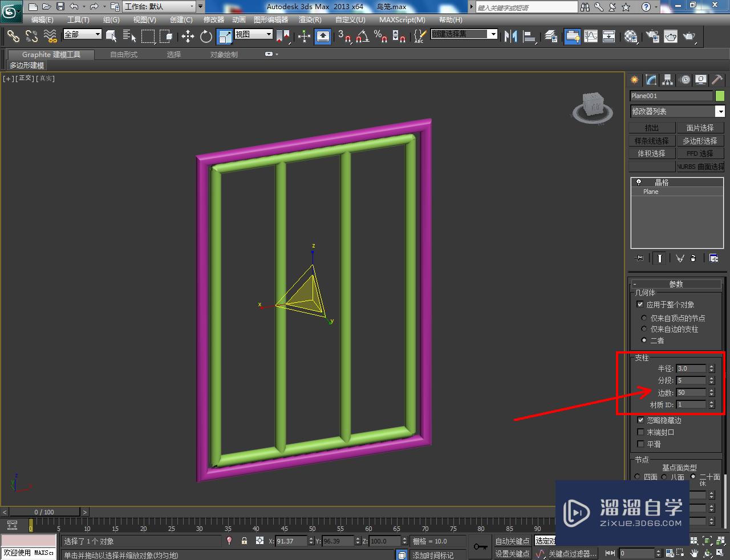Click the Pin Stack icon

point(639,258)
